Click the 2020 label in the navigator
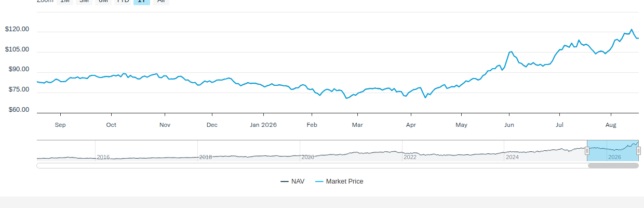The height and width of the screenshot is (208, 644). tap(307, 157)
